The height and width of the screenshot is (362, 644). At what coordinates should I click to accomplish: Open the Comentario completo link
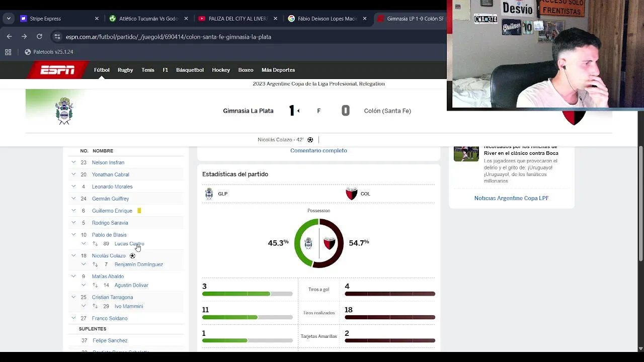click(318, 150)
